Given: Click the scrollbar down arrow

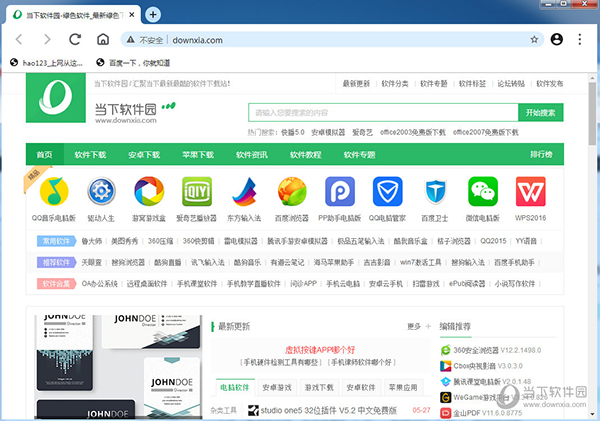Looking at the screenshot, I should click(x=592, y=414).
